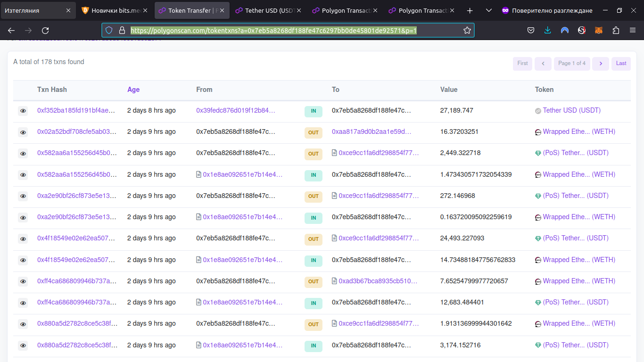Open contract 0xce9cc1fa6df in 2,449.322718 row
This screenshot has height=362, width=644.
[x=379, y=153]
